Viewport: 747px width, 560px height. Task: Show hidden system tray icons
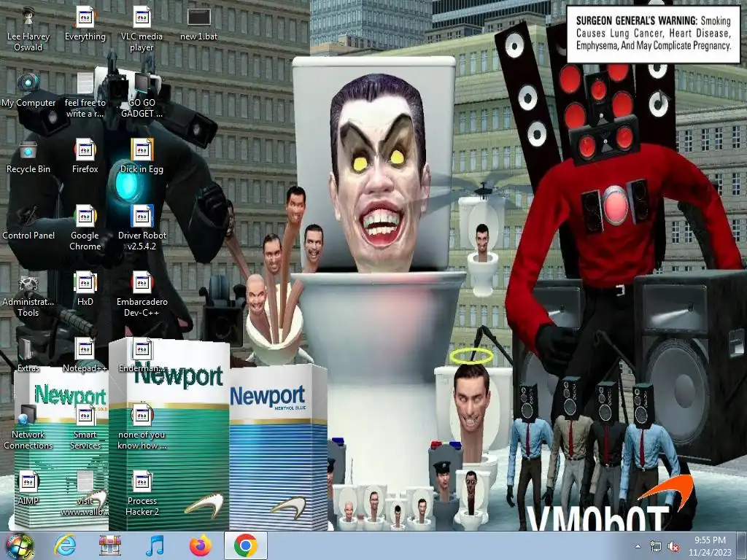pos(638,546)
